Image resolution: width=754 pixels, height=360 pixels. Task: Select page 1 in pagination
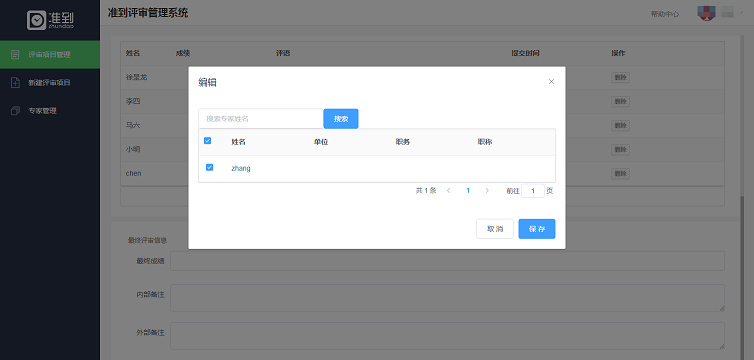point(468,191)
